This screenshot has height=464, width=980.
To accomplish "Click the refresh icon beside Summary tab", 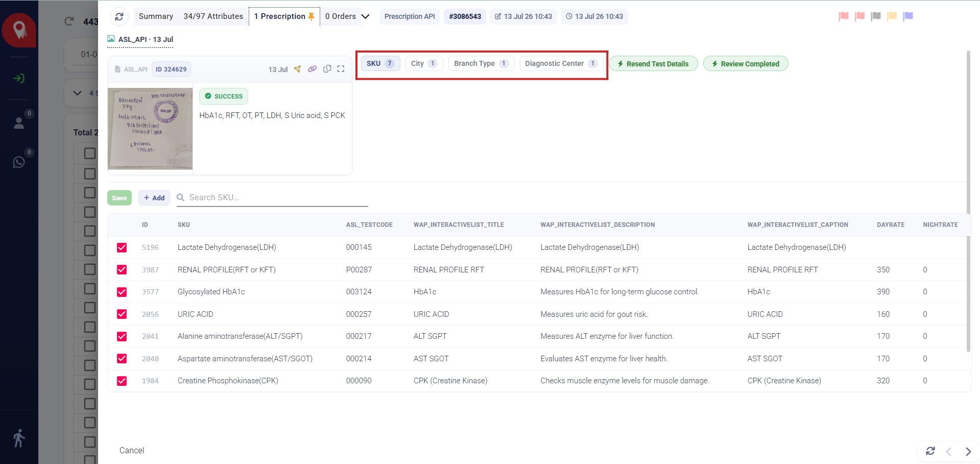I will pyautogui.click(x=119, y=16).
